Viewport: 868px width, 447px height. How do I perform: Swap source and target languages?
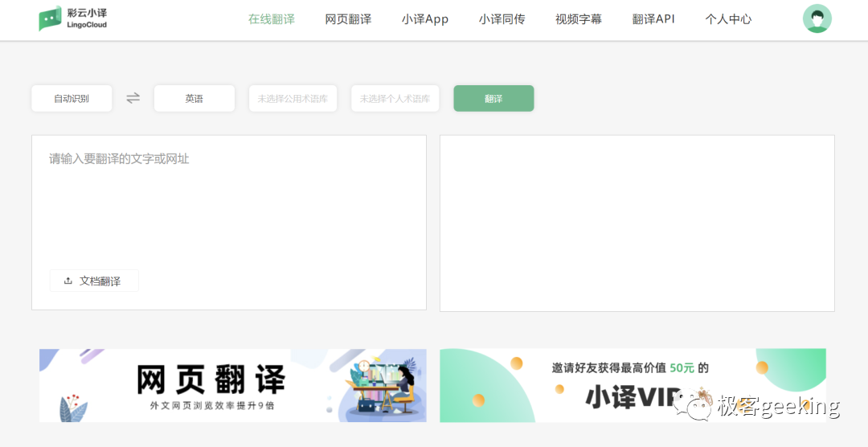coord(133,98)
